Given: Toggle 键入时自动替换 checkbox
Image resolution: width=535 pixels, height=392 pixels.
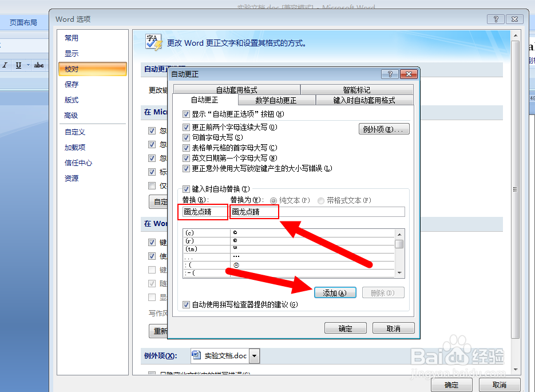Looking at the screenshot, I should (x=186, y=189).
